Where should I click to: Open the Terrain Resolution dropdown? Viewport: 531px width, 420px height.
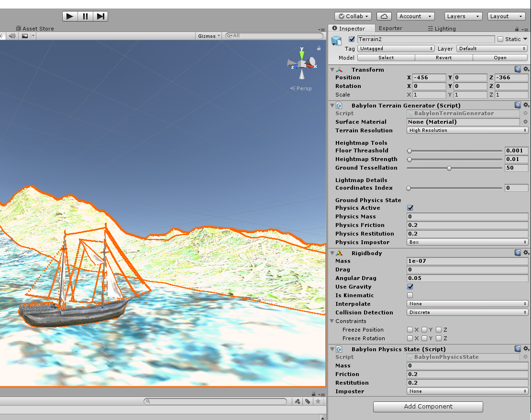[467, 130]
